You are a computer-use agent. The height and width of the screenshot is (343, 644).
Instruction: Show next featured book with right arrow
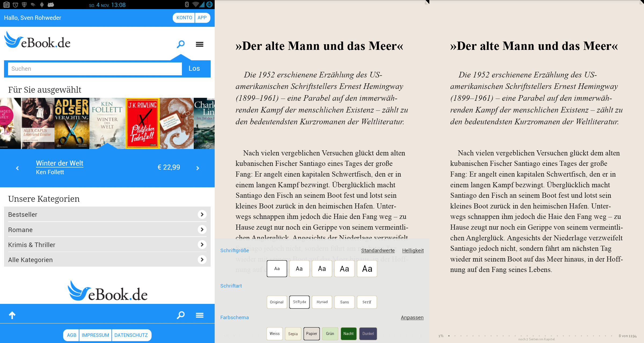[198, 168]
